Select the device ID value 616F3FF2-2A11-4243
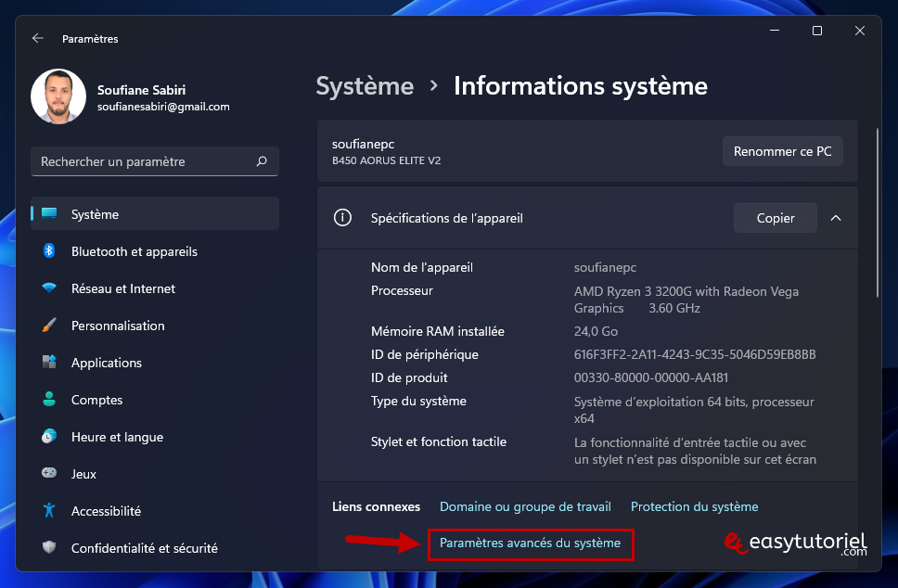Image resolution: width=898 pixels, height=588 pixels. coord(695,354)
